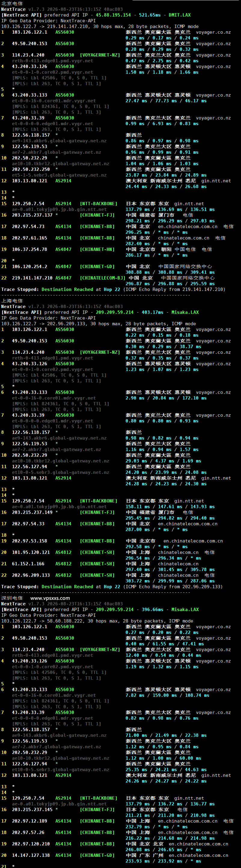This screenshot has width=241, height=868.
Task: Click the 深圳电信 heading text
Action: (x=12, y=598)
